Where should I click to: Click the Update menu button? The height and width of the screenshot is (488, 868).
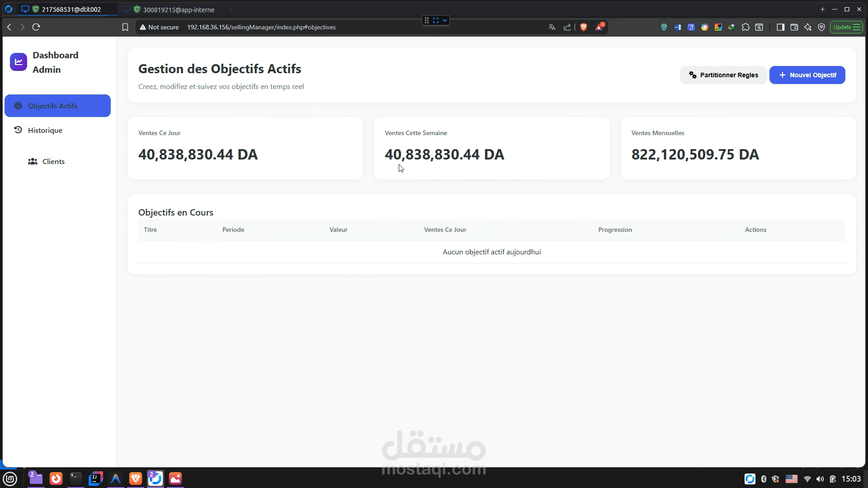(846, 27)
